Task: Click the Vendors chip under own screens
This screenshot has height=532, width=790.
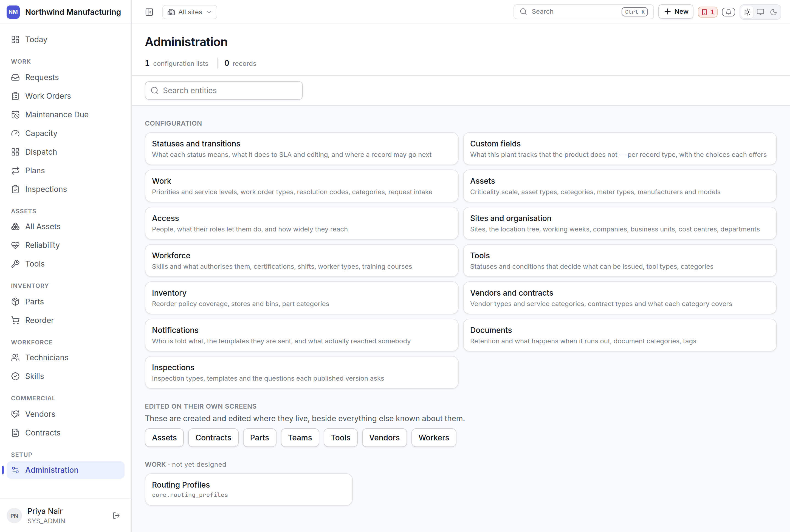Action: click(x=385, y=438)
